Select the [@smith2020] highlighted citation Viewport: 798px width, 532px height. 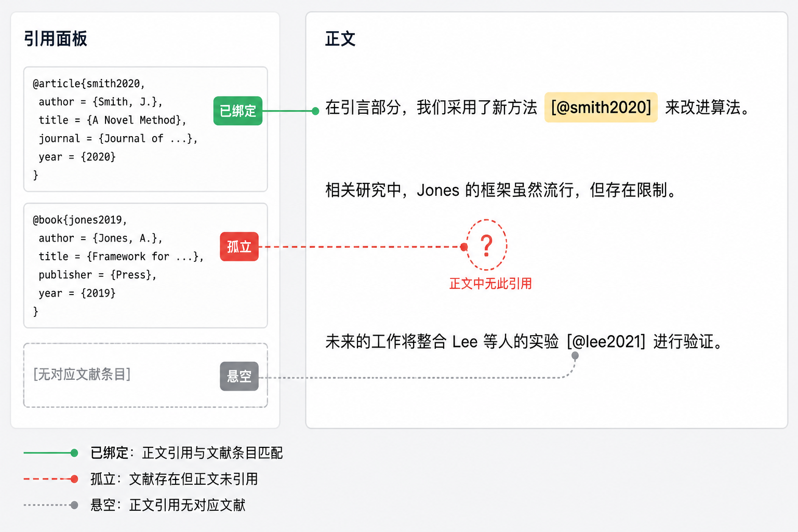click(x=601, y=108)
